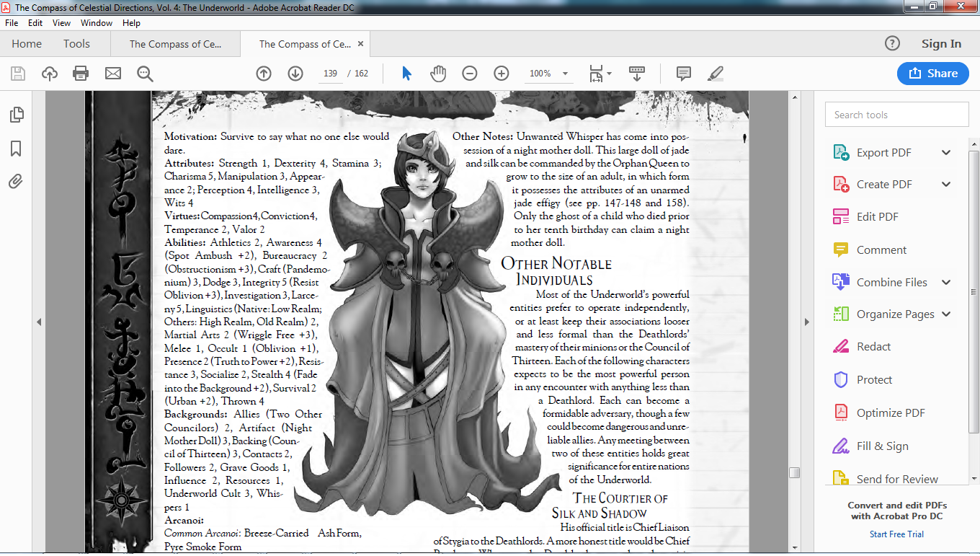Screen dimensions: 980x556
Task: Click the blue Share button
Action: pos(932,74)
